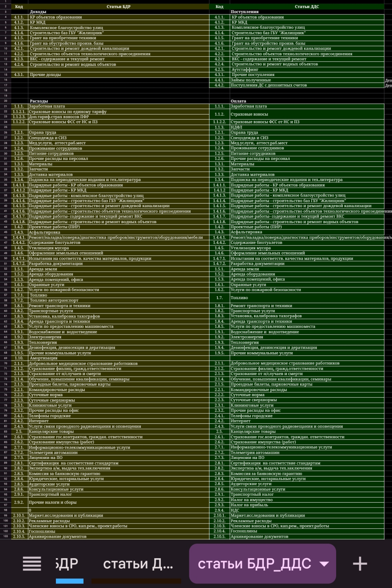Select the Поступления section cell
392x588 pixels.
[x=306, y=12]
